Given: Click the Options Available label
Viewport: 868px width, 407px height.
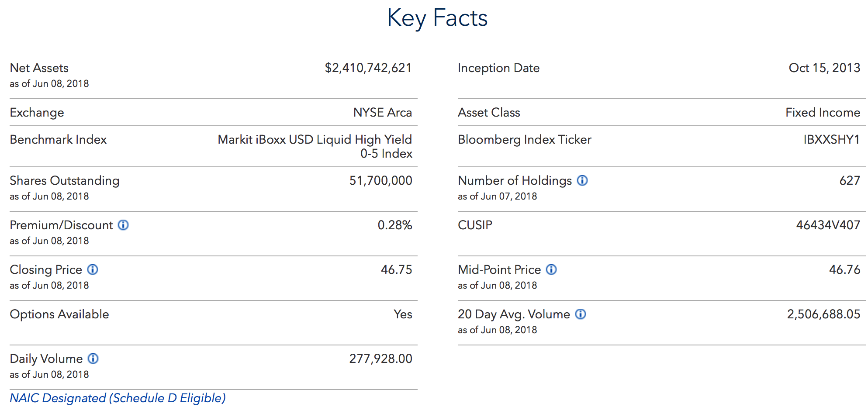Looking at the screenshot, I should point(59,314).
